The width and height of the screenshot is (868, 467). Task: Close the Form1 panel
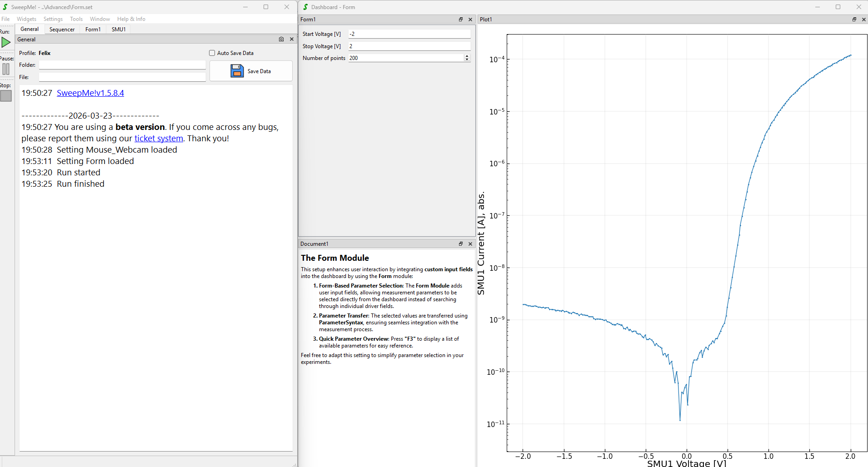tap(470, 20)
